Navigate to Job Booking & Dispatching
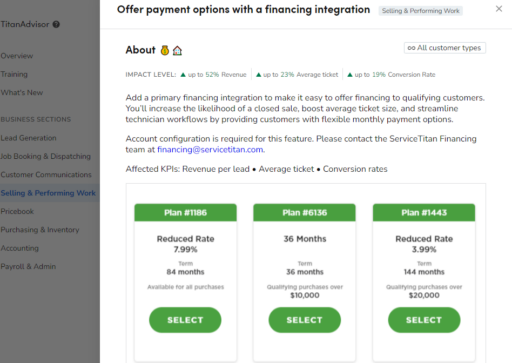Viewport: 512px width, 363px height. point(46,156)
